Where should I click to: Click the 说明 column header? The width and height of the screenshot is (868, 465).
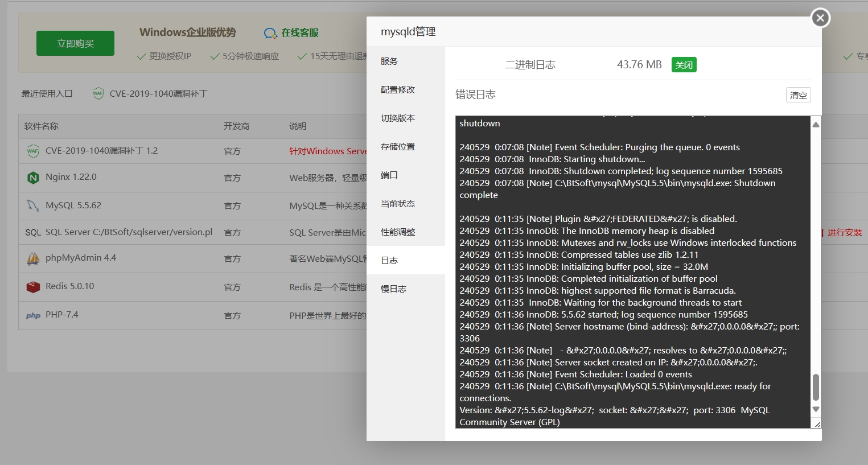point(298,126)
